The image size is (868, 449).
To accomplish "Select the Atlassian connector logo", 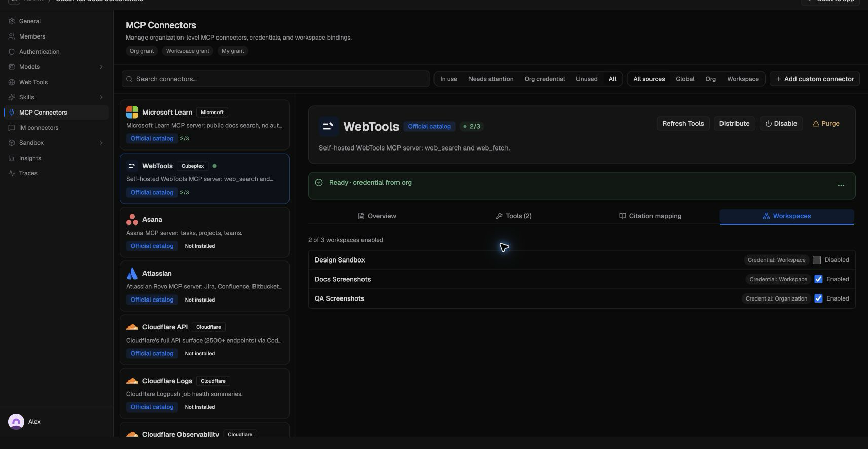I will [x=132, y=274].
